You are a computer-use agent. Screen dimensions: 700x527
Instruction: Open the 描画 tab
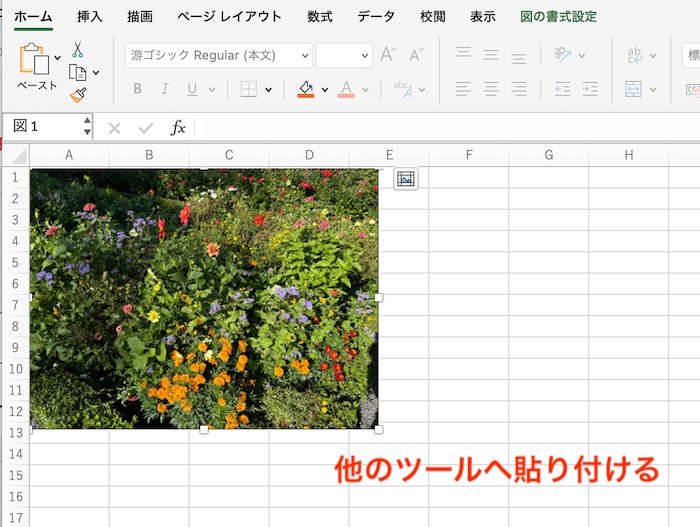tap(140, 17)
